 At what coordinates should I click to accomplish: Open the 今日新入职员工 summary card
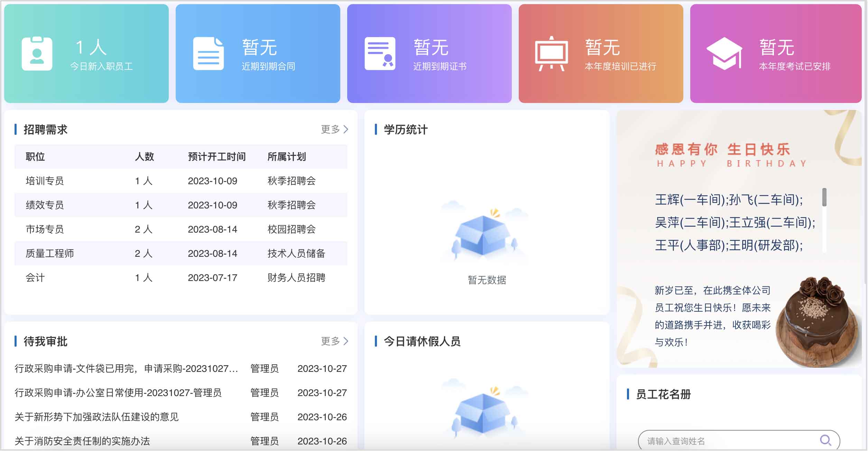pyautogui.click(x=86, y=54)
